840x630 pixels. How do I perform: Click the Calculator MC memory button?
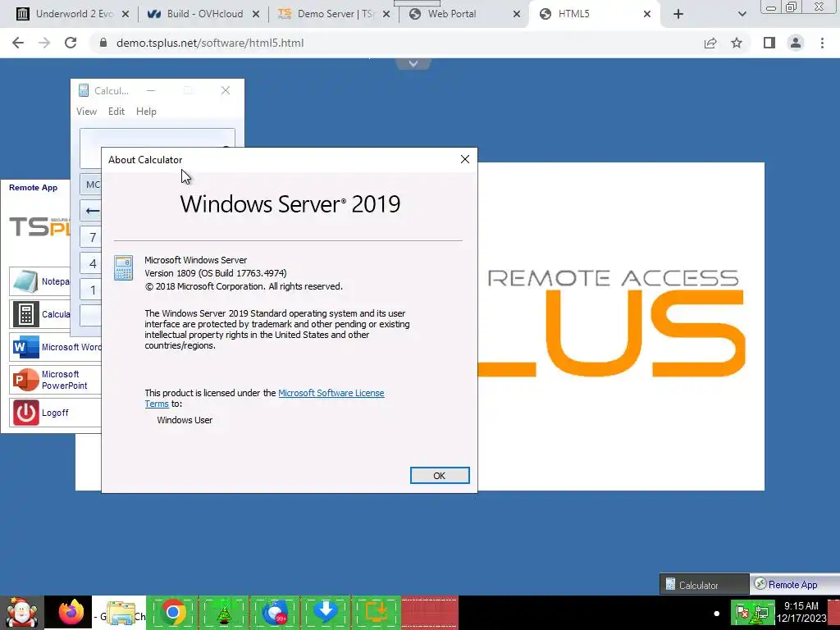[91, 185]
